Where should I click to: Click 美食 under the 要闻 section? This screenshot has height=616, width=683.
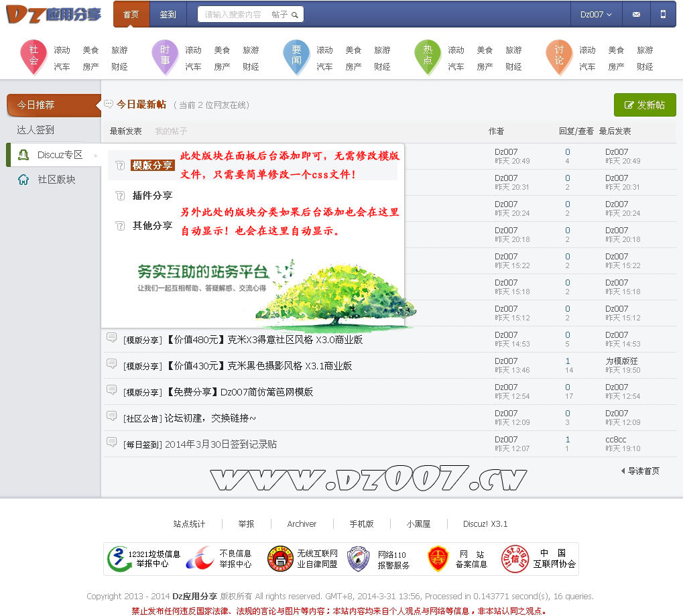[x=353, y=50]
